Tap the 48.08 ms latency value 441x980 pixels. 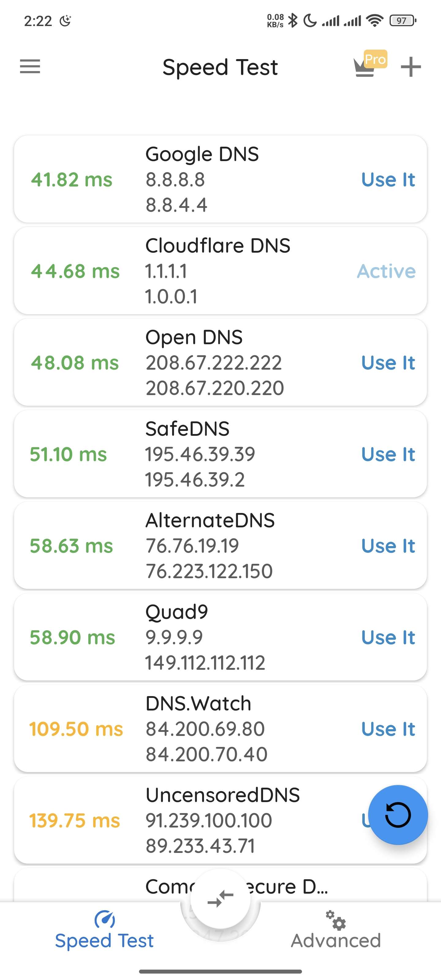click(75, 363)
